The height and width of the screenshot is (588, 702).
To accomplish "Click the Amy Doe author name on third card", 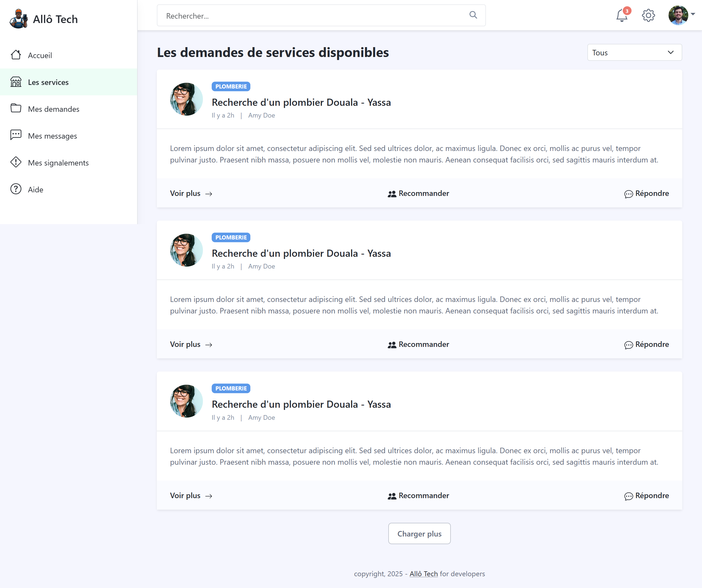I will 261,418.
